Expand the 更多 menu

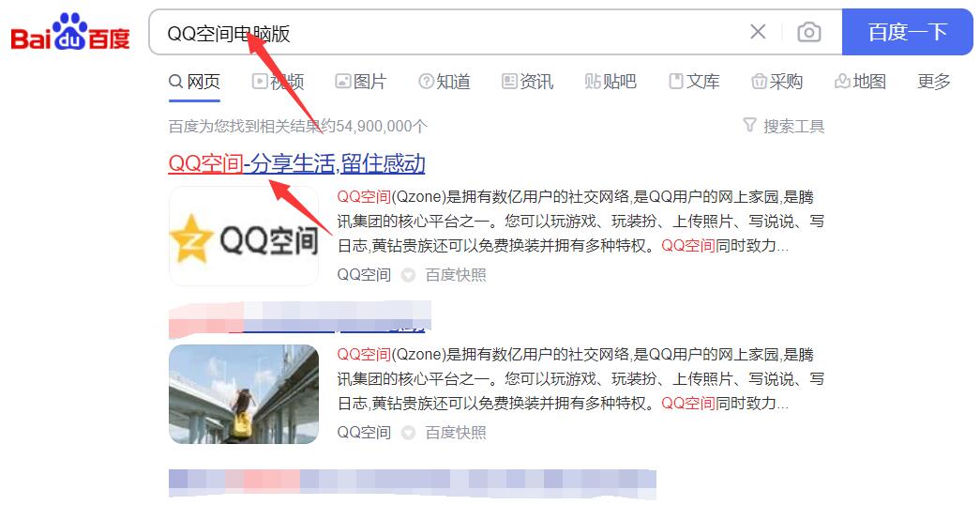[934, 82]
